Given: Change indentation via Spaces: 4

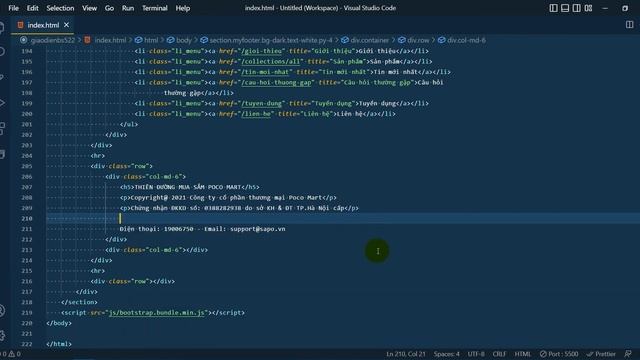Looking at the screenshot, I should [447, 354].
